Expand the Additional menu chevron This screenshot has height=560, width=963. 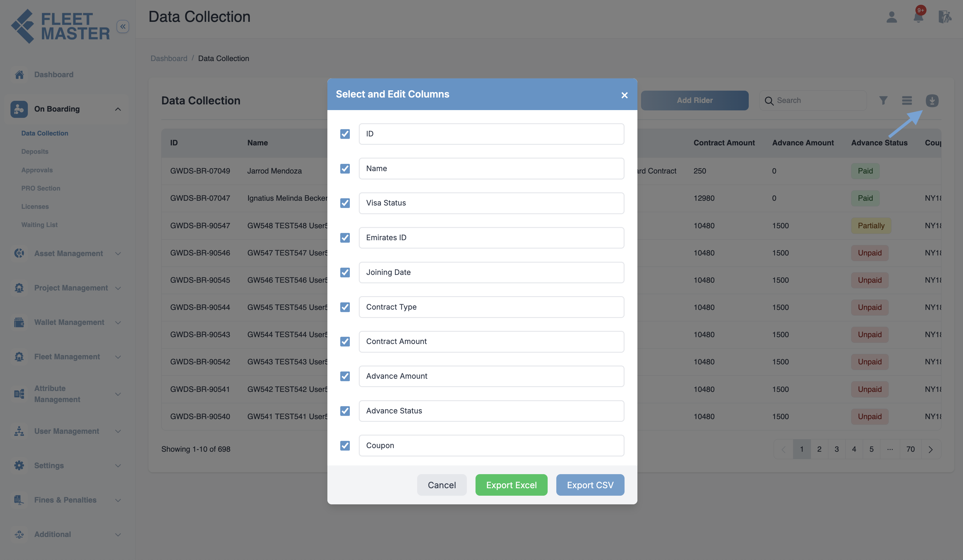click(118, 535)
